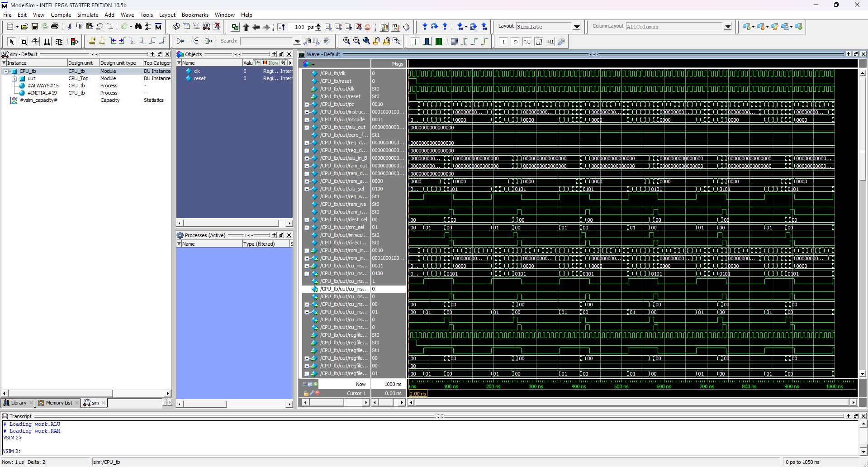This screenshot has height=467, width=868.
Task: Expand the /CPU_tb/uut/alu_sel signal bus
Action: 307,189
